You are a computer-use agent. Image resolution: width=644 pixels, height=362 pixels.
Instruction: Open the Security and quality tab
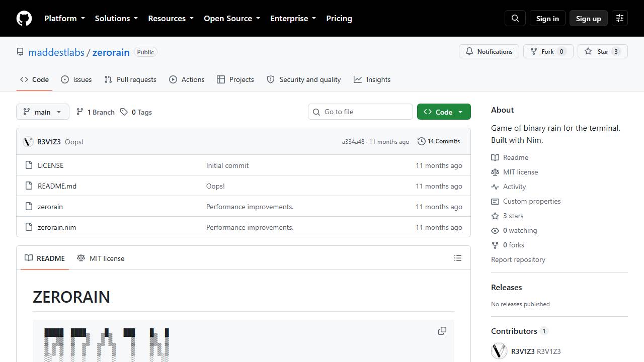(304, 79)
